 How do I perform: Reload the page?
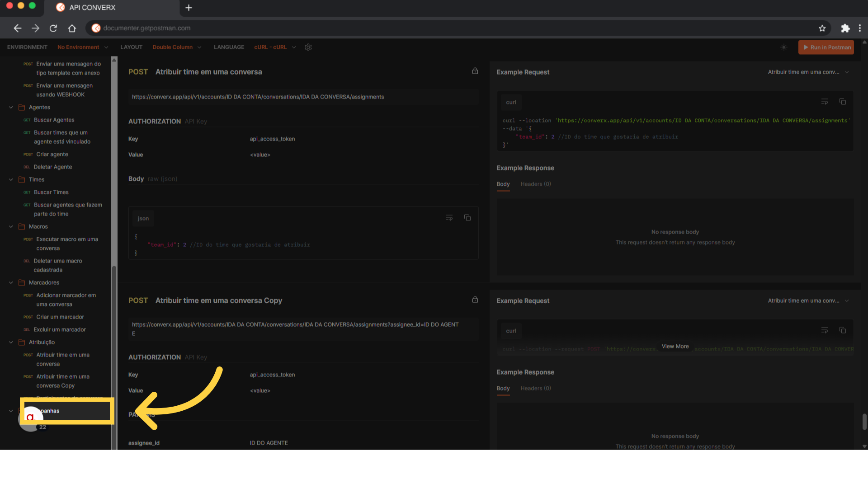53,28
